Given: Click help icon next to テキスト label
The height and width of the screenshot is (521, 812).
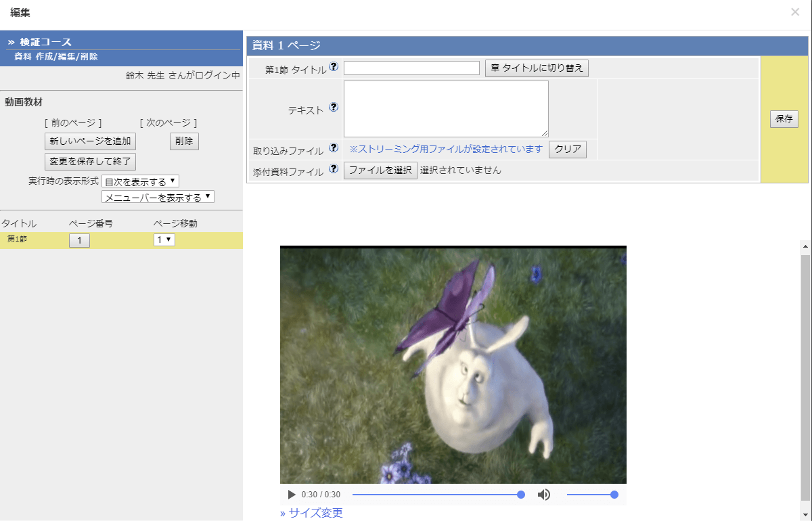Looking at the screenshot, I should 334,107.
